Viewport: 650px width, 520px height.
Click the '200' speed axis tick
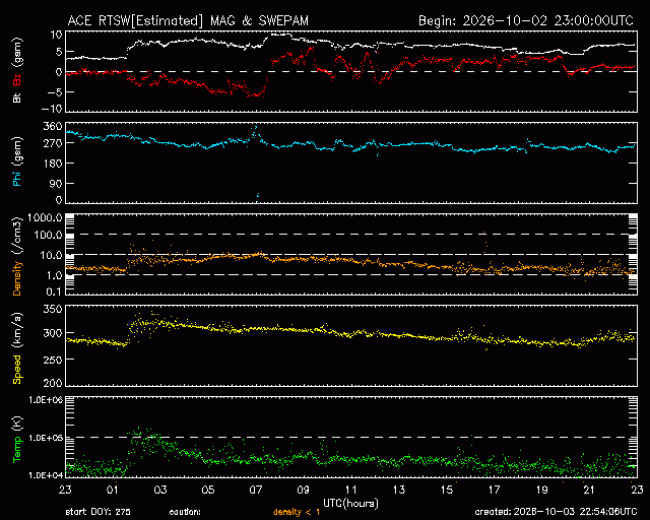coord(53,383)
